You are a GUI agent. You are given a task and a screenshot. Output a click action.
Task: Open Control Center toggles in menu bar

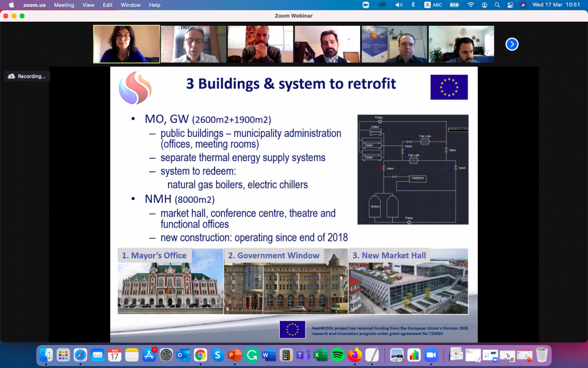coord(510,5)
